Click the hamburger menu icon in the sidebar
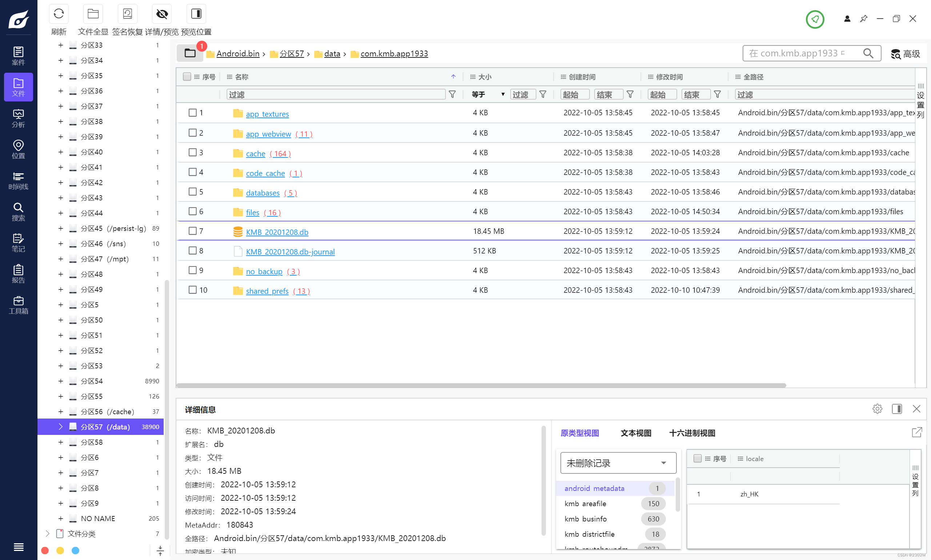This screenshot has width=931, height=560. 19,547
